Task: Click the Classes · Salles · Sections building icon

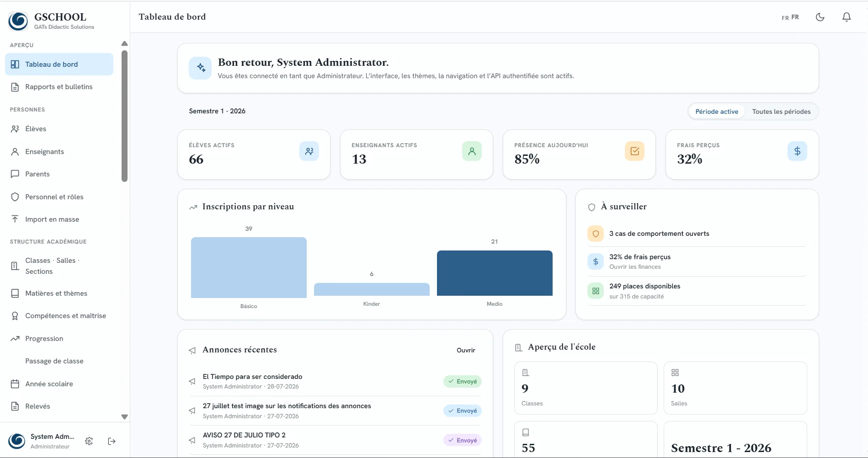Action: (15, 266)
